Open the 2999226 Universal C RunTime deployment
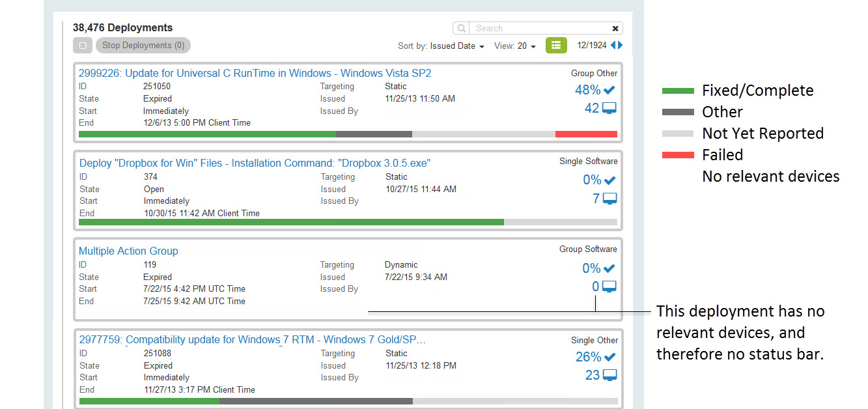This screenshot has width=868, height=409. click(x=255, y=73)
